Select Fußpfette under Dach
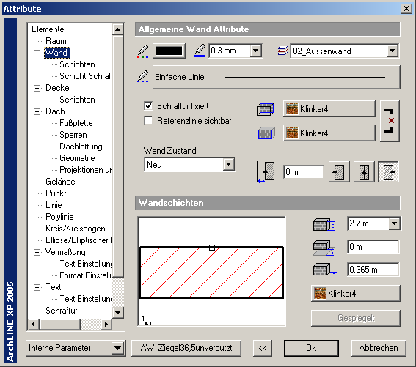This screenshot has height=367, width=416. 76,123
